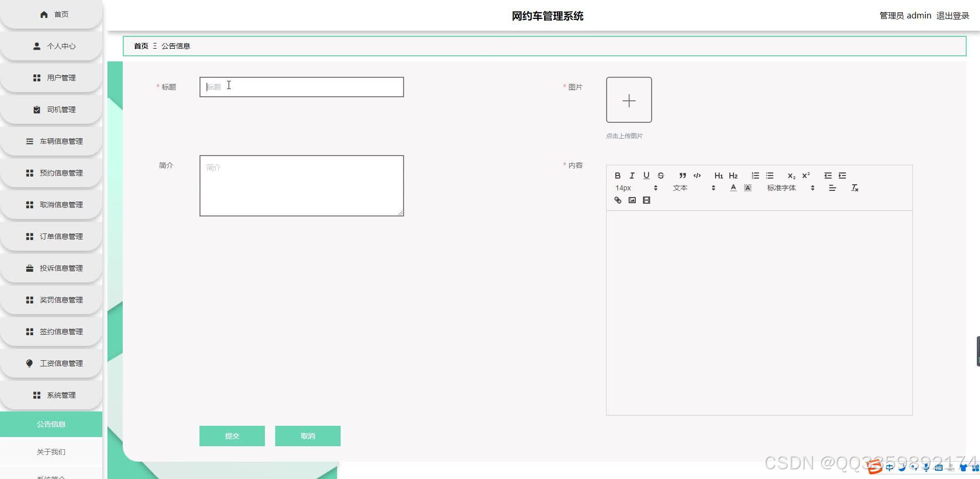This screenshot has width=980, height=479.
Task: Insert a blockquote in the editor
Action: 682,176
